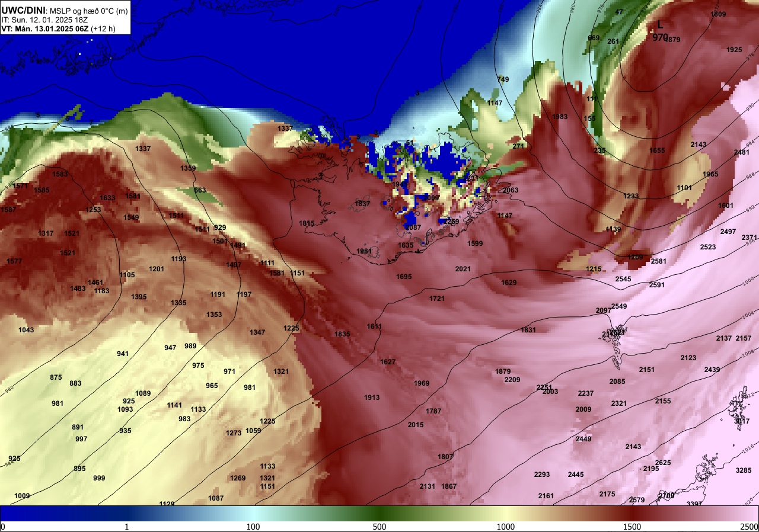This screenshot has width=759, height=532.
Task: Click the 500 tick label on the colorbar legend
Action: (x=379, y=527)
